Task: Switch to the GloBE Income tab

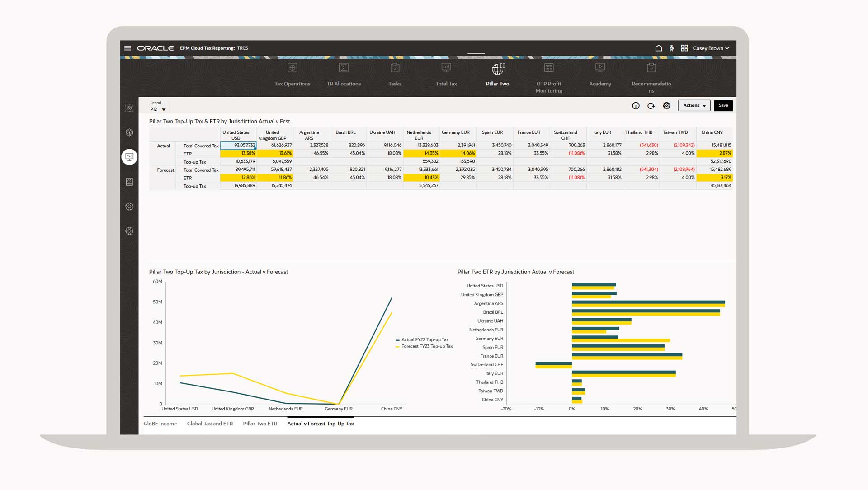Action: (x=160, y=424)
